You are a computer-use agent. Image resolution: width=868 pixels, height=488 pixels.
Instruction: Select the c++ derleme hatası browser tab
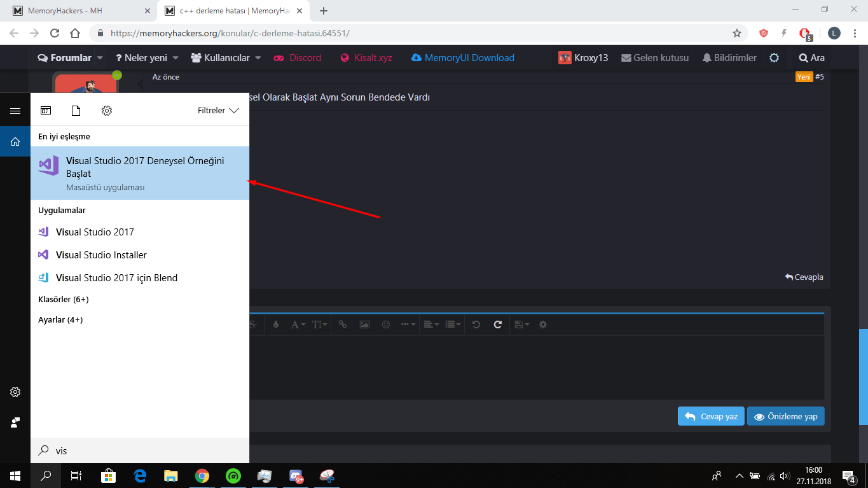[235, 11]
